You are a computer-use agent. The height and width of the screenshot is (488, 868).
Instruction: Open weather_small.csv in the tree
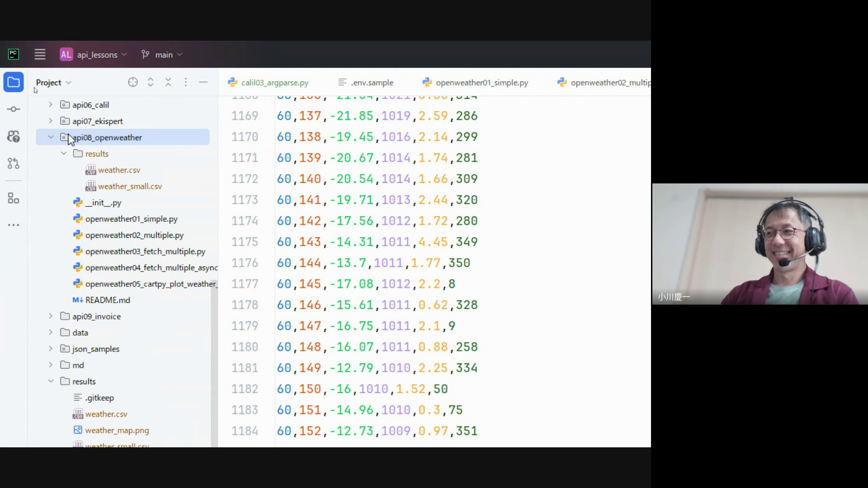(x=129, y=186)
